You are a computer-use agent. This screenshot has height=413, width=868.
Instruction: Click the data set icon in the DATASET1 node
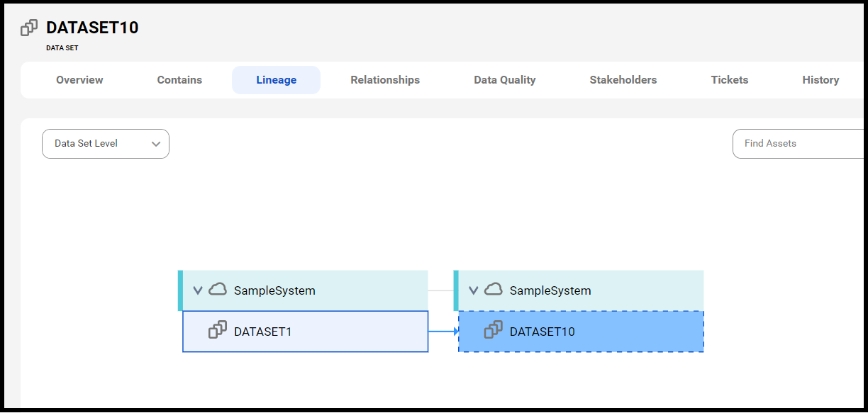tap(218, 331)
